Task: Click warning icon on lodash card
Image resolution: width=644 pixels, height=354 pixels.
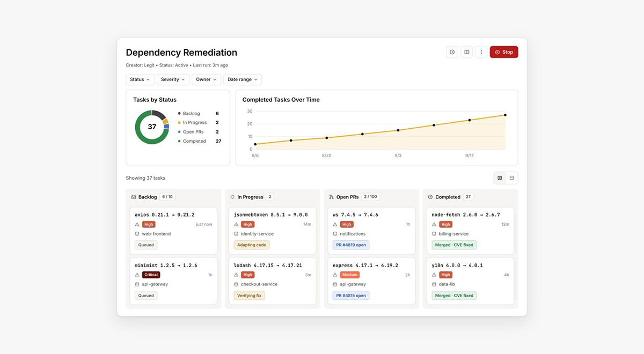Action: [x=236, y=275]
